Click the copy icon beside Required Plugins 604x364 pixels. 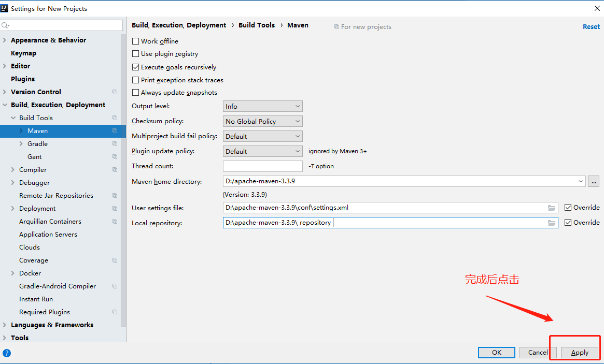(x=115, y=312)
